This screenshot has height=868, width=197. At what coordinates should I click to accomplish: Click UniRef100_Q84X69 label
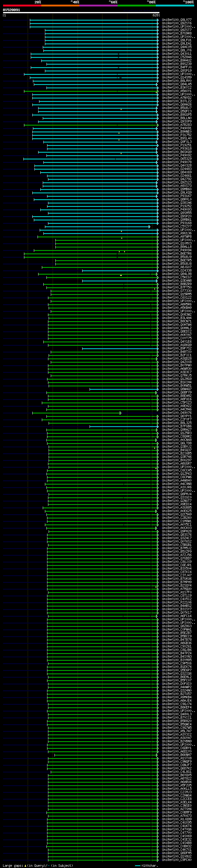177,172
